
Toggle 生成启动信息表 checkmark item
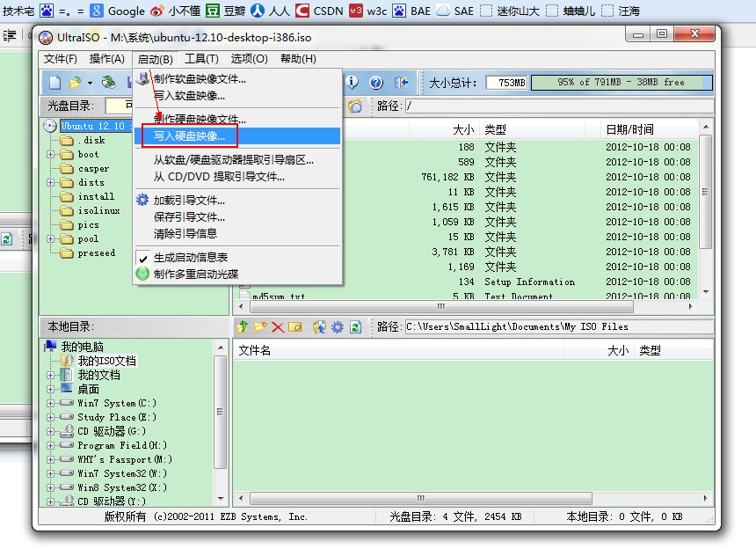(190, 258)
